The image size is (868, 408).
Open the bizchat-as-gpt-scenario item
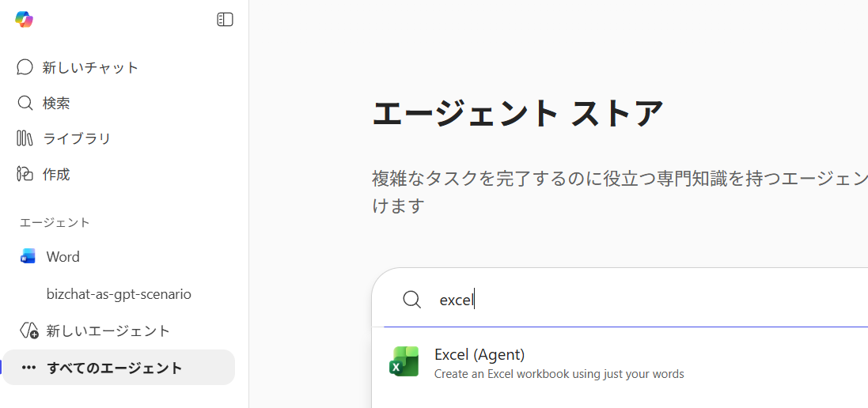point(119,294)
